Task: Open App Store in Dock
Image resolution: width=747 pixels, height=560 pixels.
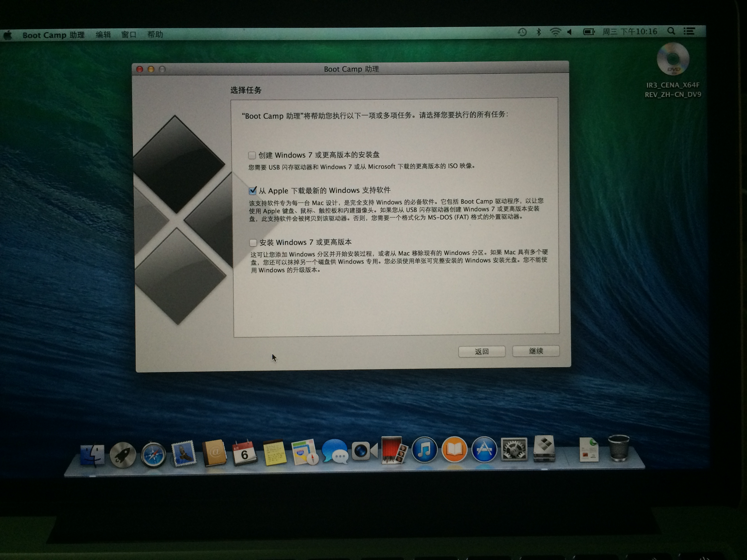Action: (x=484, y=450)
